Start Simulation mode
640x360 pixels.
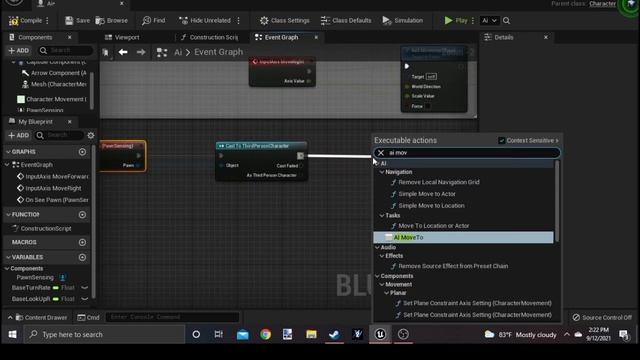point(403,20)
